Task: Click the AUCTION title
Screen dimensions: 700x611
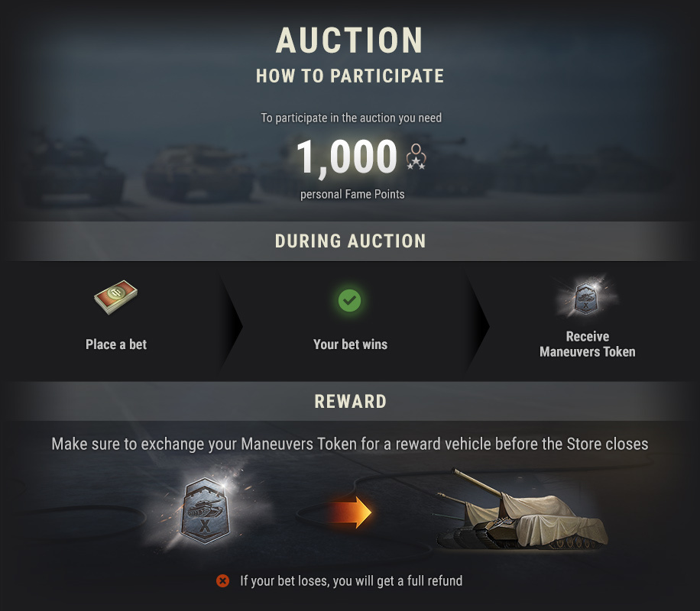Action: [350, 40]
